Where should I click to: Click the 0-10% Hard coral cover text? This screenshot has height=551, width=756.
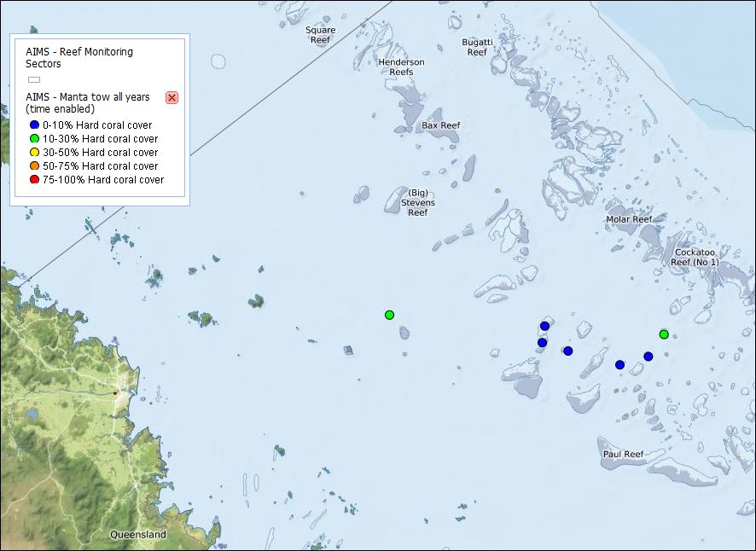tap(97, 125)
